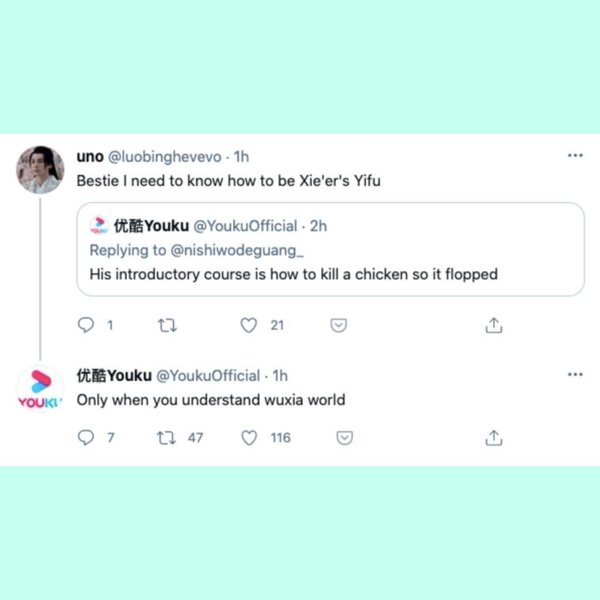This screenshot has width=600, height=600.
Task: Save Youku's wuxia tweet to Pocket
Action: coord(344,438)
